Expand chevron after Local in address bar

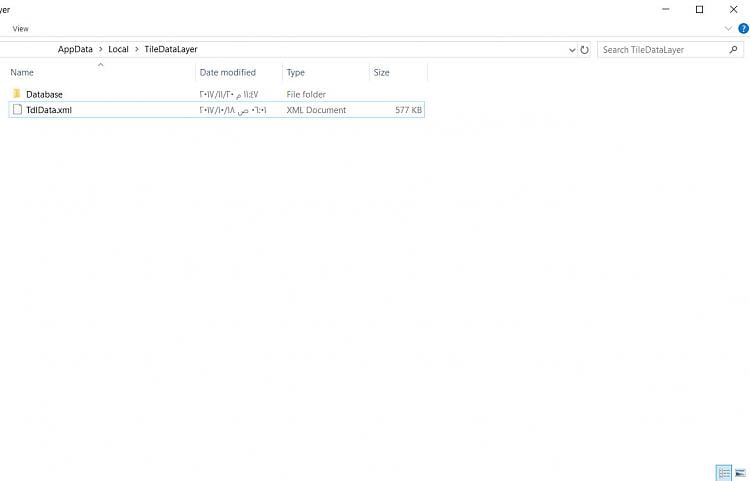tap(136, 49)
